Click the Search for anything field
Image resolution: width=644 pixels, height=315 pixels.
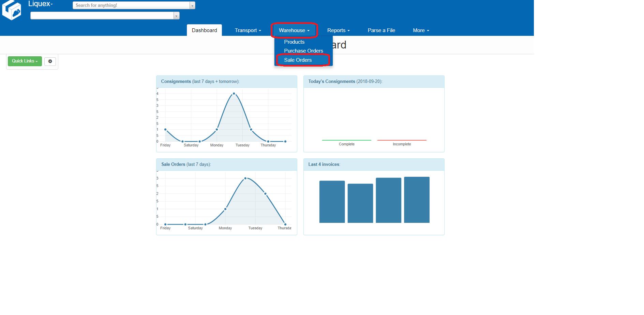pyautogui.click(x=131, y=5)
